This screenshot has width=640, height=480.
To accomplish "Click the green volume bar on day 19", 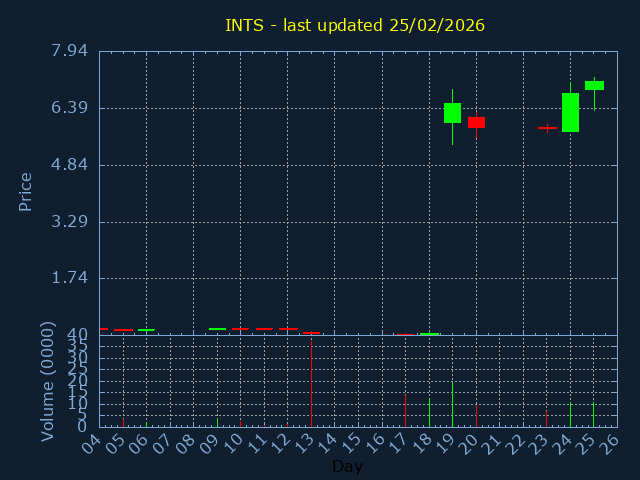I will click(x=452, y=404).
